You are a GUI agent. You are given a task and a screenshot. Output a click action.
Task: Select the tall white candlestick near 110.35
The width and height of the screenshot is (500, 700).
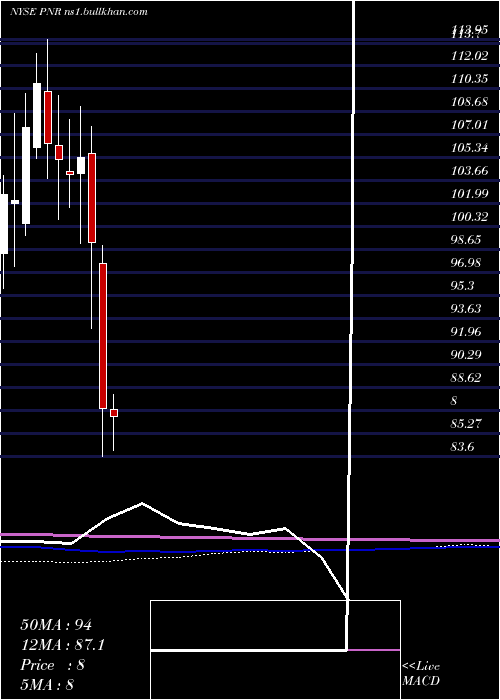pyautogui.click(x=37, y=115)
